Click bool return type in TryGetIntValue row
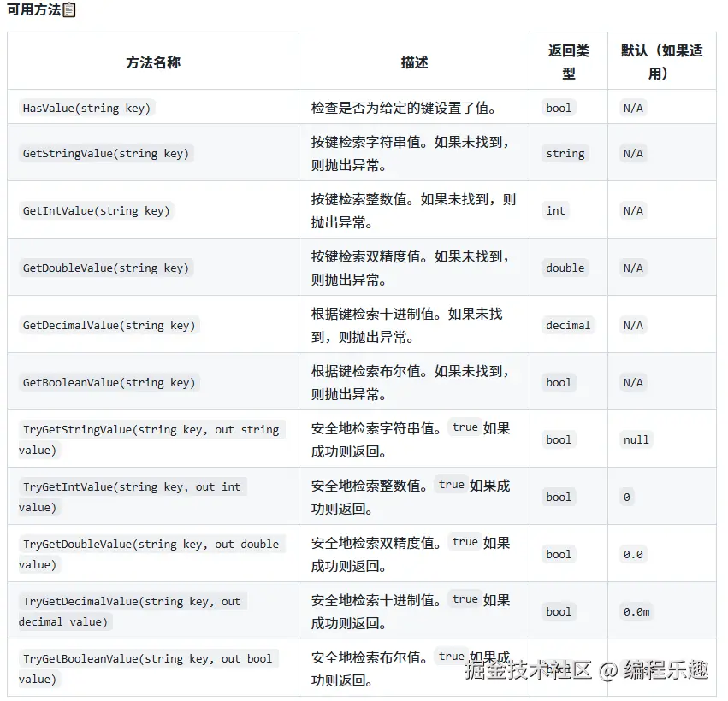The image size is (728, 701). 559,498
